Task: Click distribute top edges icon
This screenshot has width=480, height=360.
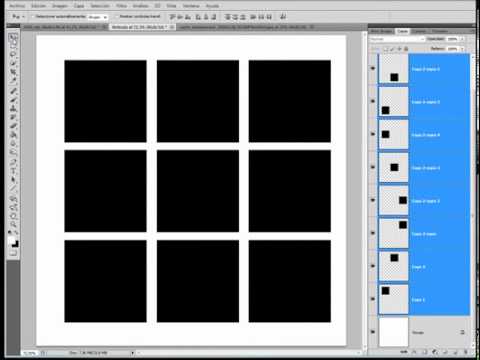Action: tap(228, 16)
